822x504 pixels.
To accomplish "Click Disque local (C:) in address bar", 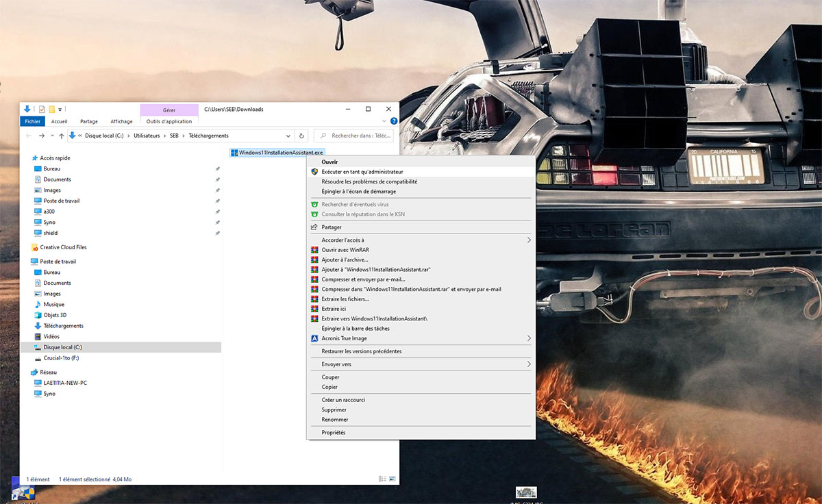I will 104,136.
